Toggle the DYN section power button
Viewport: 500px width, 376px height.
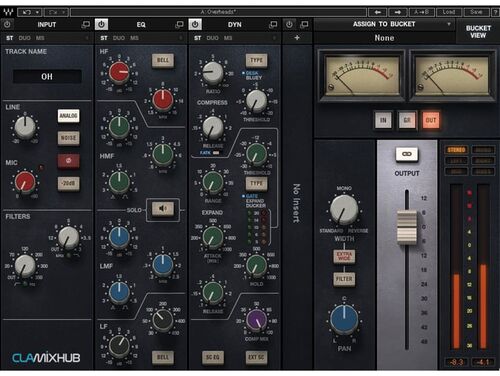point(195,24)
